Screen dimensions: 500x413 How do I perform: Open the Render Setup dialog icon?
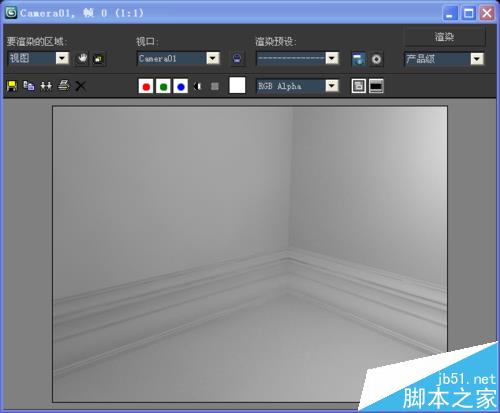click(x=358, y=59)
